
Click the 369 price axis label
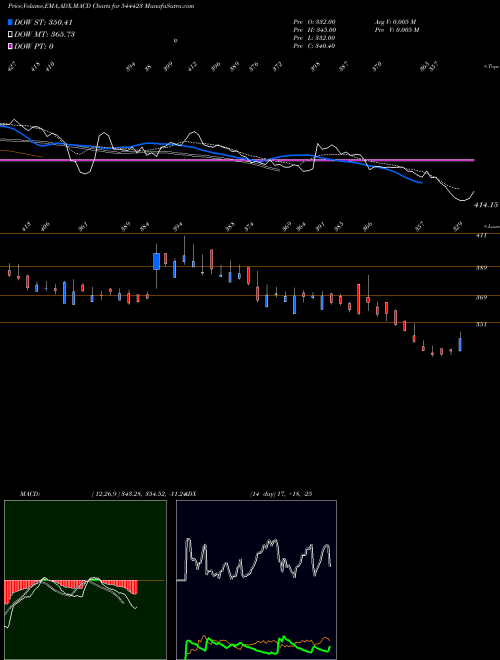click(481, 298)
